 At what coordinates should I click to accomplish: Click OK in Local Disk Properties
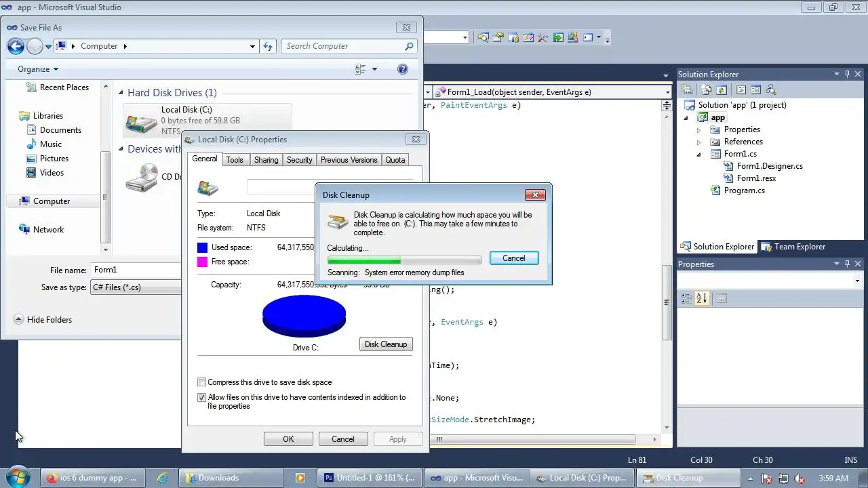coord(288,439)
